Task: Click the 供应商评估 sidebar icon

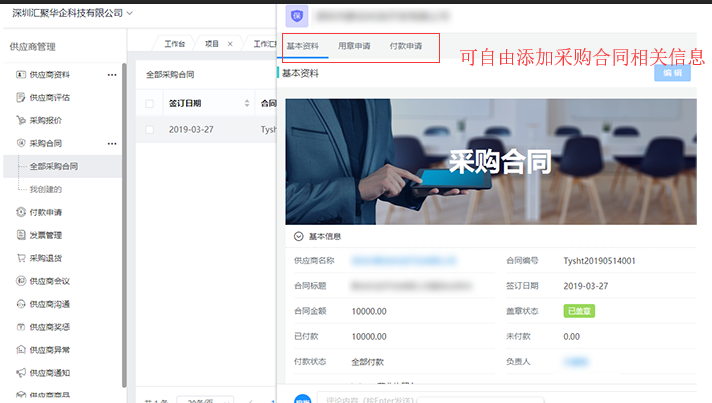Action: (x=21, y=98)
